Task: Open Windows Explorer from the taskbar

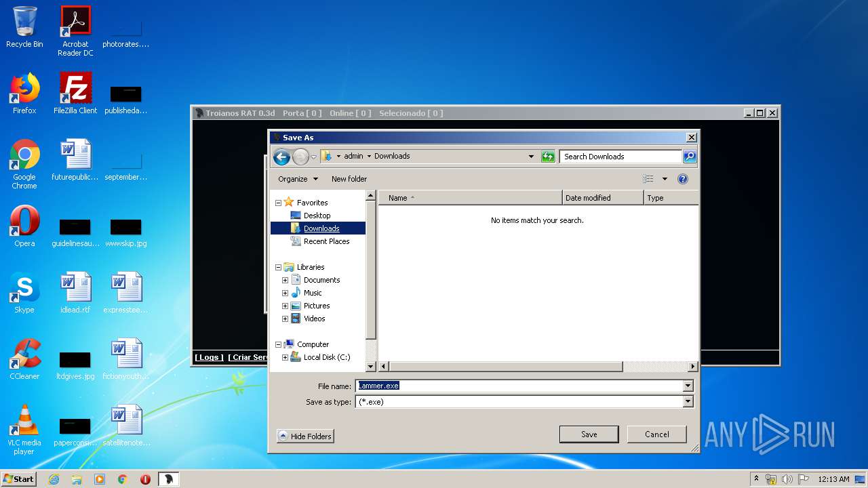Action: (x=77, y=479)
